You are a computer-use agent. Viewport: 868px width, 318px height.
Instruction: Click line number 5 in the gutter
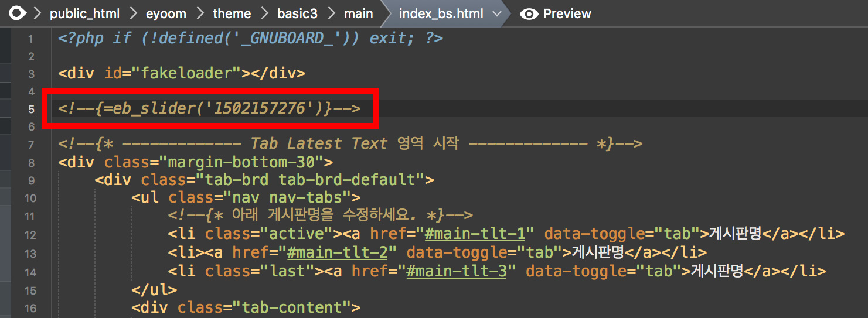click(31, 109)
